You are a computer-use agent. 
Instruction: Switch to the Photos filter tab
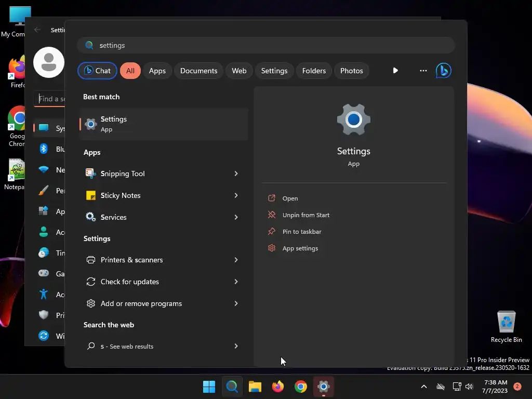click(x=352, y=71)
